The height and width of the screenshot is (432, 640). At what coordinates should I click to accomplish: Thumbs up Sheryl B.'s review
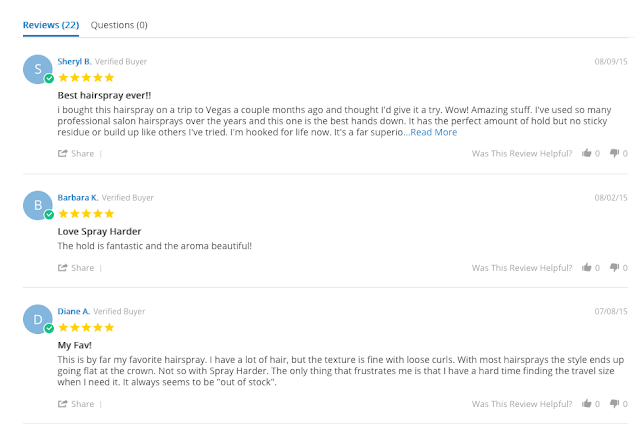(x=587, y=154)
